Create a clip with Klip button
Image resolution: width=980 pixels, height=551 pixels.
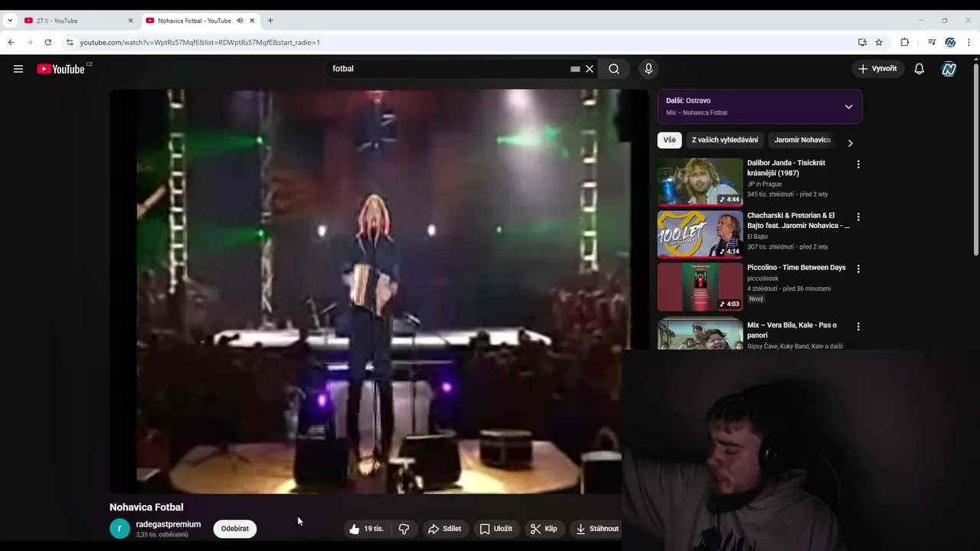pos(544,529)
